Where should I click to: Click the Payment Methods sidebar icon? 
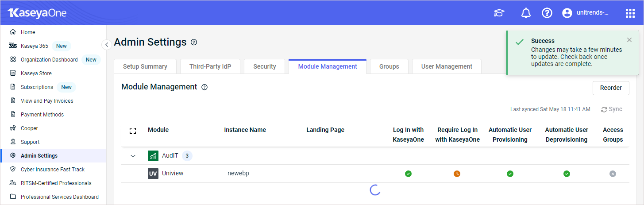[13, 114]
